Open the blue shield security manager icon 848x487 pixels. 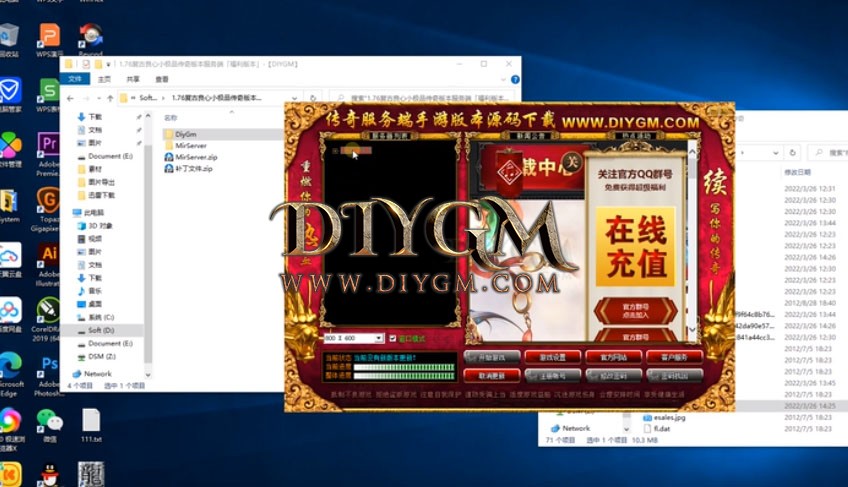tap(10, 94)
